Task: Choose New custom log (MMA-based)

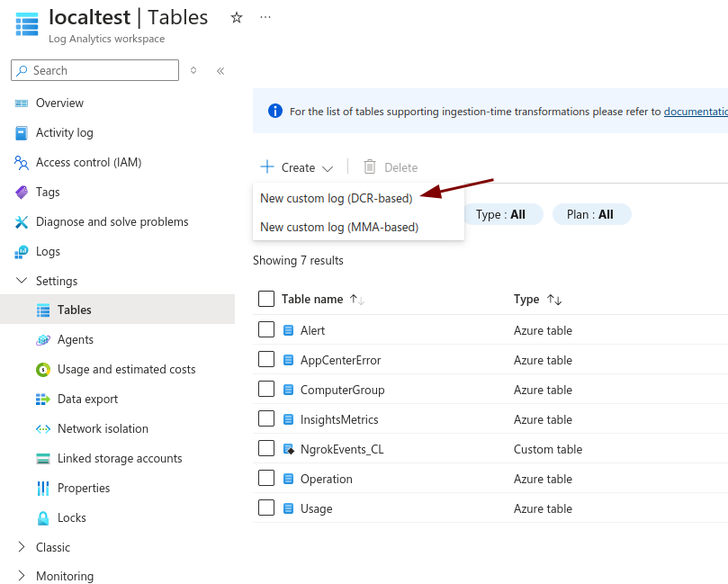Action: click(339, 227)
